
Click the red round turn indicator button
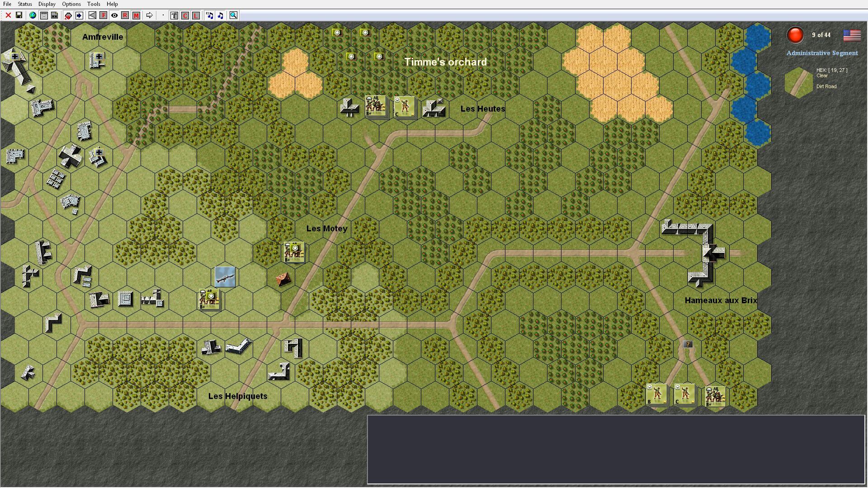[x=795, y=35]
